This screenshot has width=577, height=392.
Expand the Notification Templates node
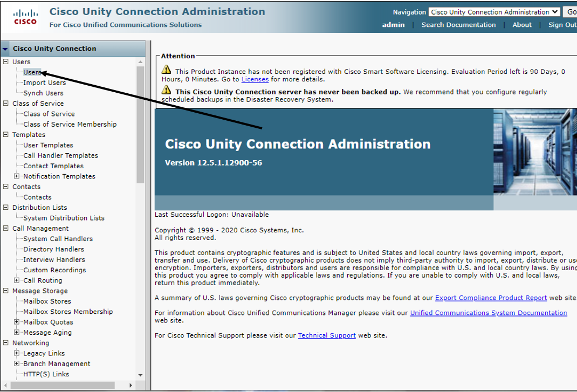tap(17, 176)
